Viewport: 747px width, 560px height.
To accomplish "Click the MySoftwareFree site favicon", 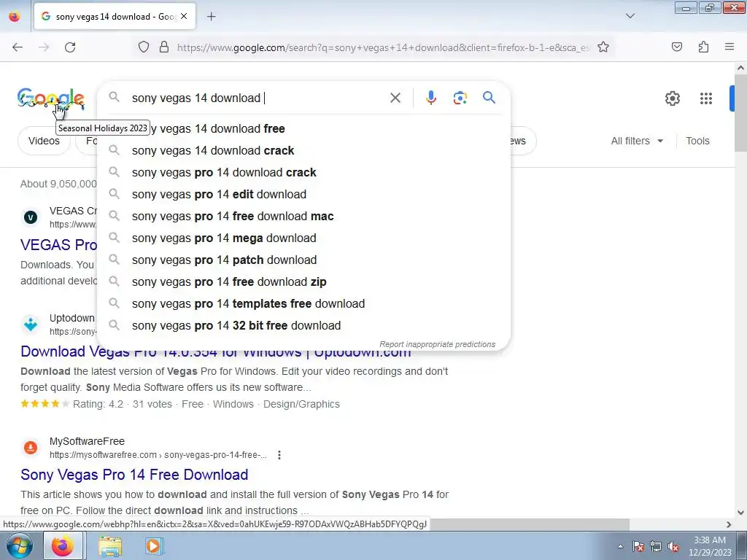I will (31, 448).
